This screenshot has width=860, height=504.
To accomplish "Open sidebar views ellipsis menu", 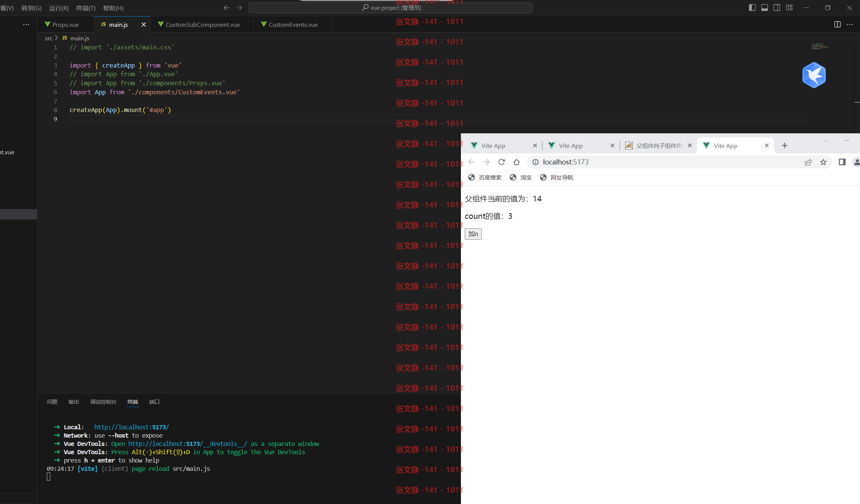I will tap(26, 24).
